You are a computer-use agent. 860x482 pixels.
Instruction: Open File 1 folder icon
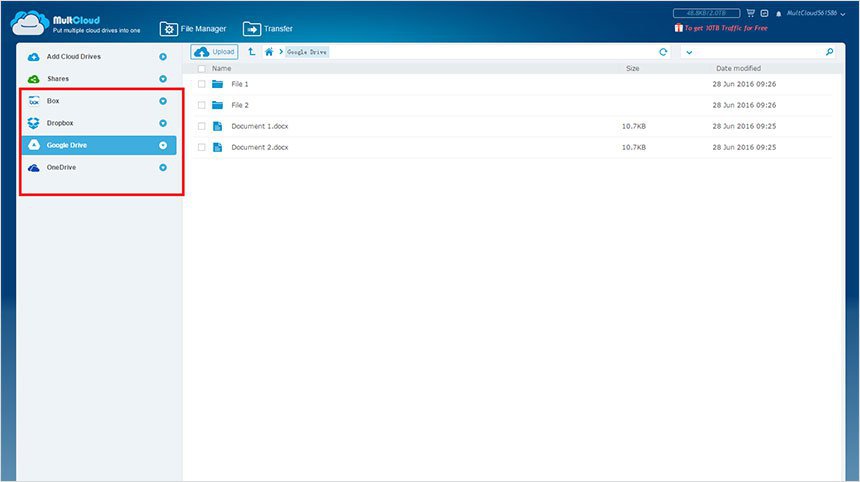[217, 84]
